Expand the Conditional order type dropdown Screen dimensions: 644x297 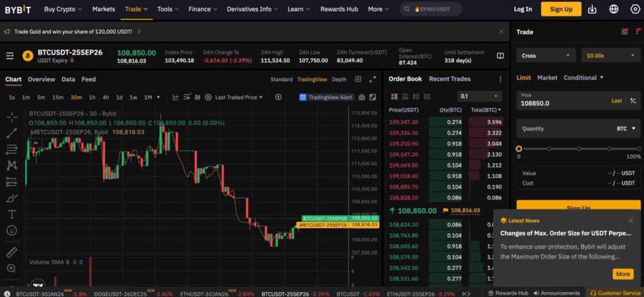point(584,77)
